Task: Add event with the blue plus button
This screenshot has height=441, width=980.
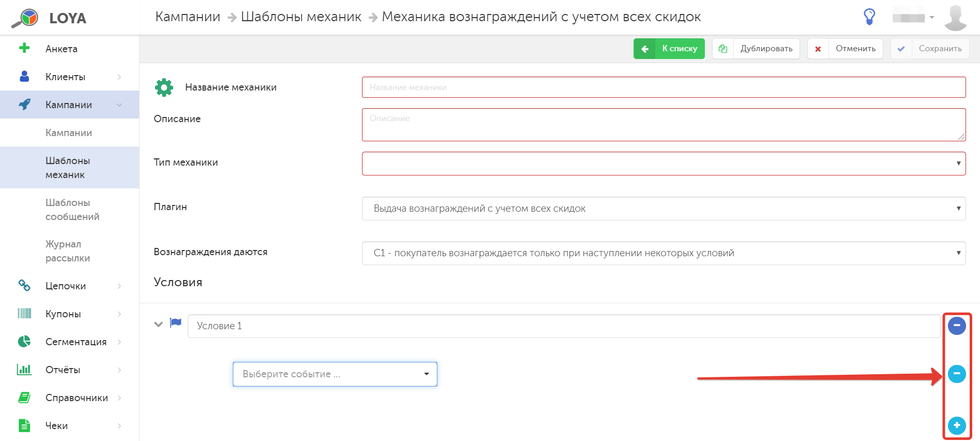Action: (x=957, y=425)
